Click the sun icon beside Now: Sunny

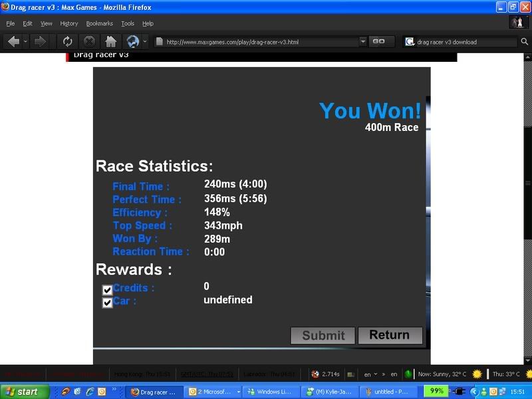477,374
